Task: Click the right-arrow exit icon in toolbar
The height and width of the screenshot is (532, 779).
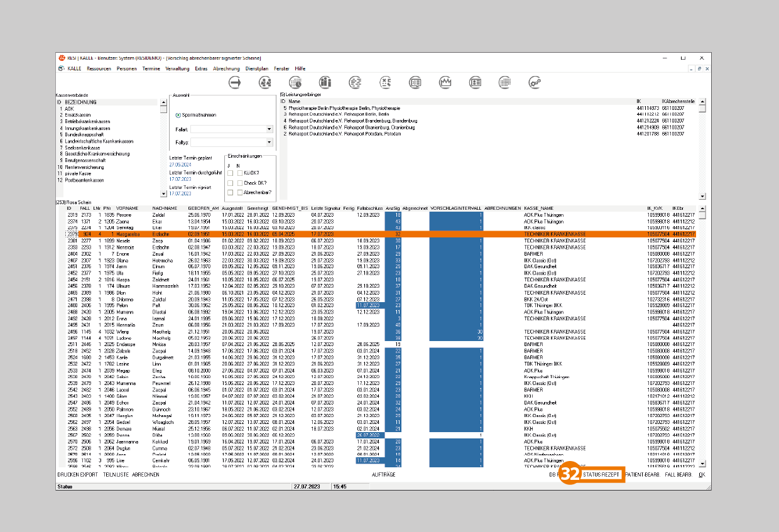Action: tap(235, 82)
